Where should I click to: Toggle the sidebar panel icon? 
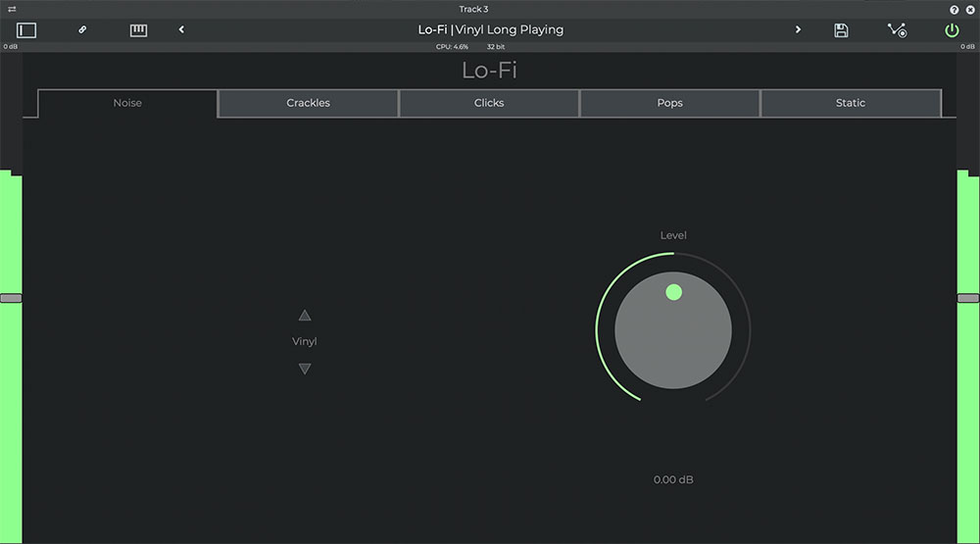26,30
